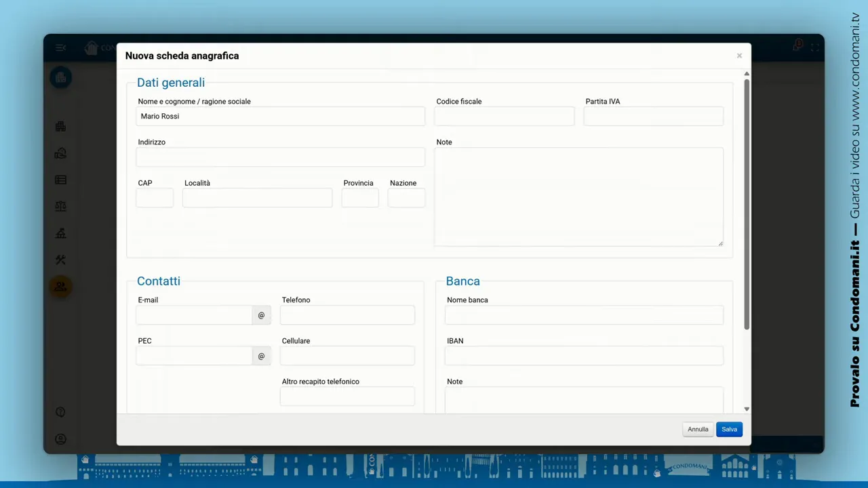
Task: Click the Codice fiscale input field
Action: coord(504,117)
